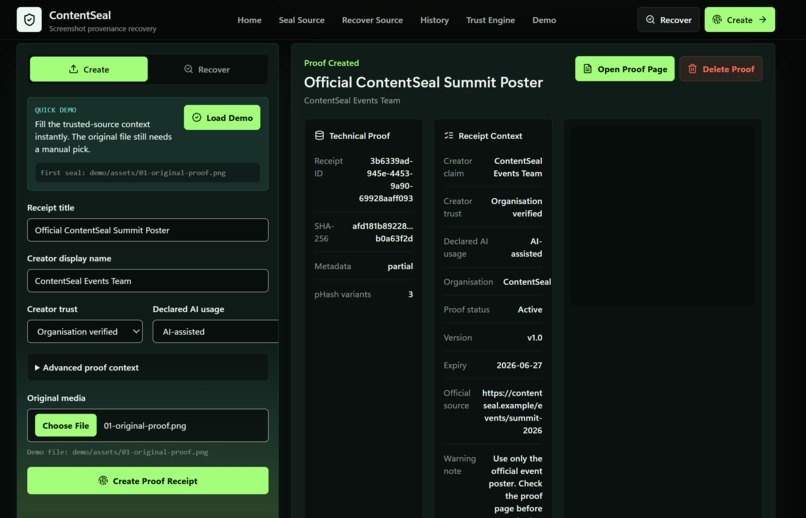Open the Trust Engine nav item
The width and height of the screenshot is (806, 518).
tap(490, 20)
